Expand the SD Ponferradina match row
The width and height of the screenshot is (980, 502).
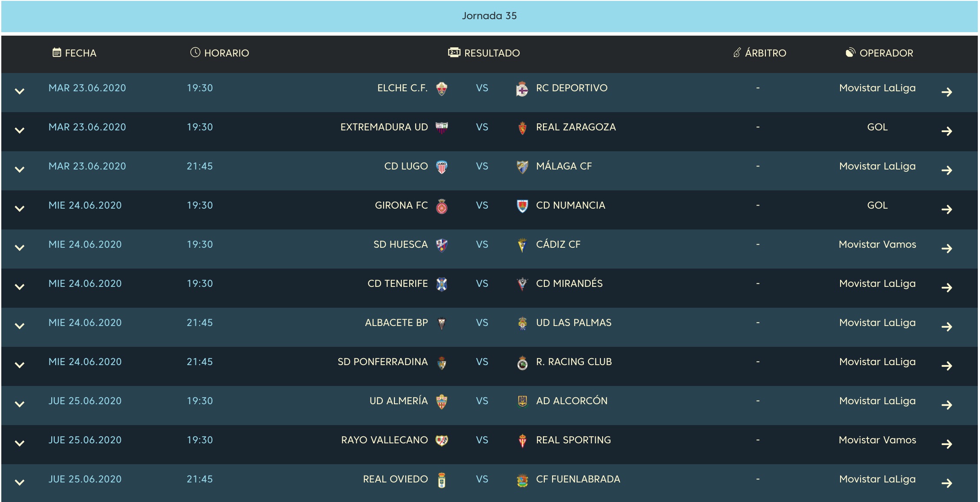(20, 365)
